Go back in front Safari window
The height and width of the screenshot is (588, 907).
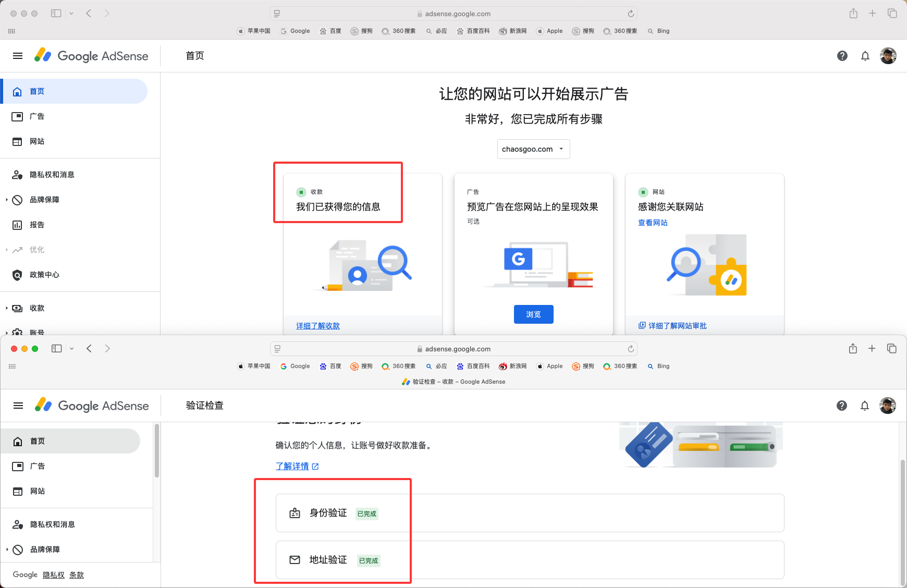pos(89,348)
